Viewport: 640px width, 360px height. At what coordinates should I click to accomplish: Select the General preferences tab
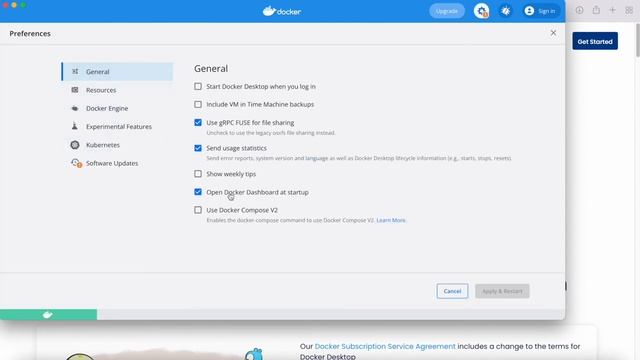pyautogui.click(x=117, y=71)
